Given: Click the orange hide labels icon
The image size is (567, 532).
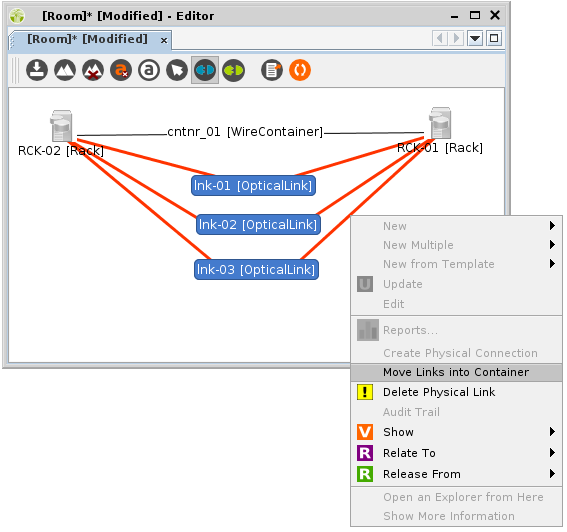Looking at the screenshot, I should (121, 70).
